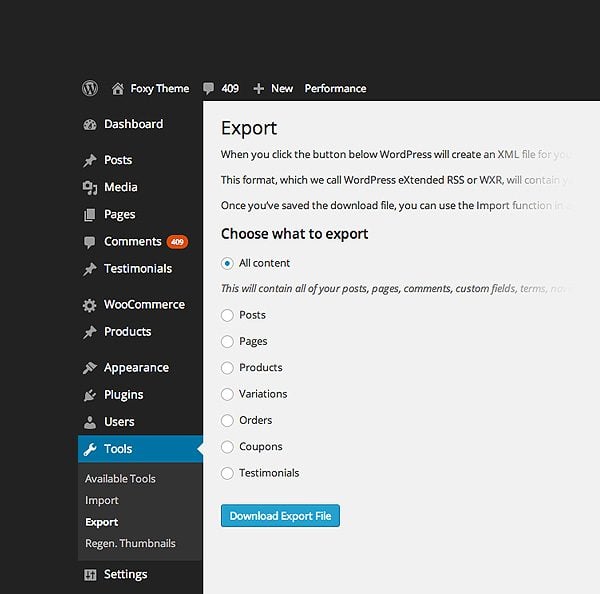This screenshot has height=594, width=600.
Task: Click the pushpin icon beside Posts
Action: [90, 160]
